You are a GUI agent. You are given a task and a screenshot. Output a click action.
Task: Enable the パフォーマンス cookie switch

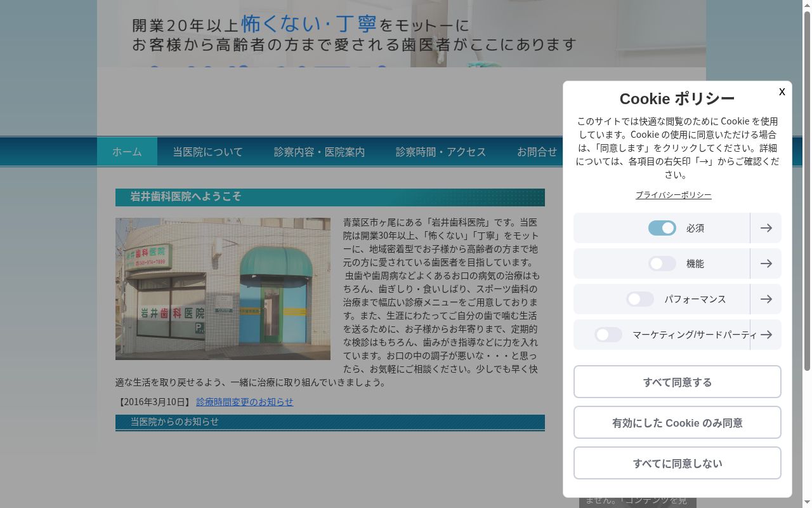click(x=640, y=299)
